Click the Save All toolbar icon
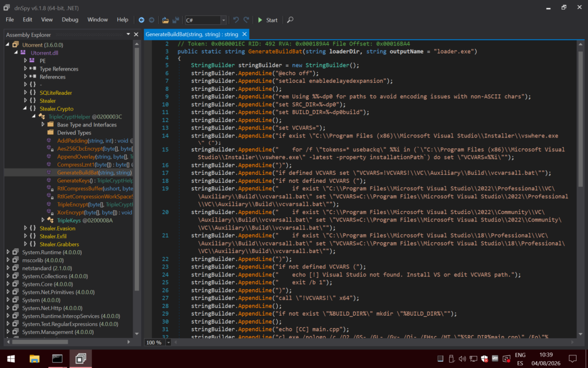The width and height of the screenshot is (588, 368). coord(175,20)
